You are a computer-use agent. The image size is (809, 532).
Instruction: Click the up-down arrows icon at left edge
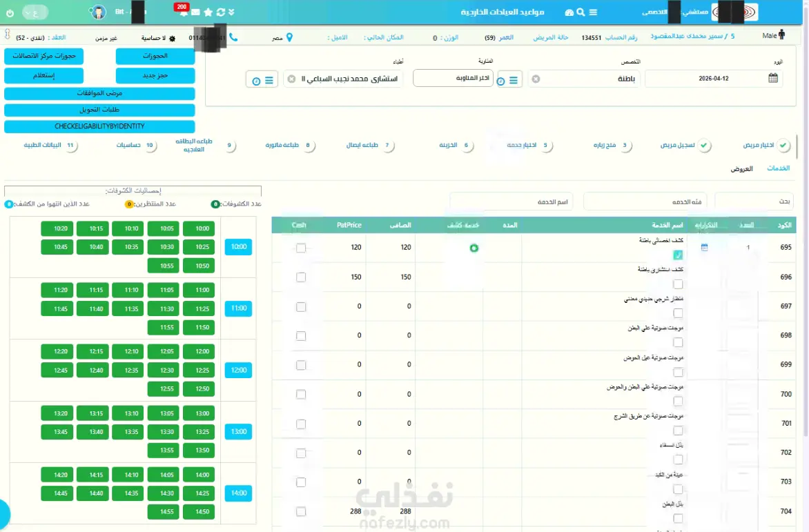(x=7, y=35)
